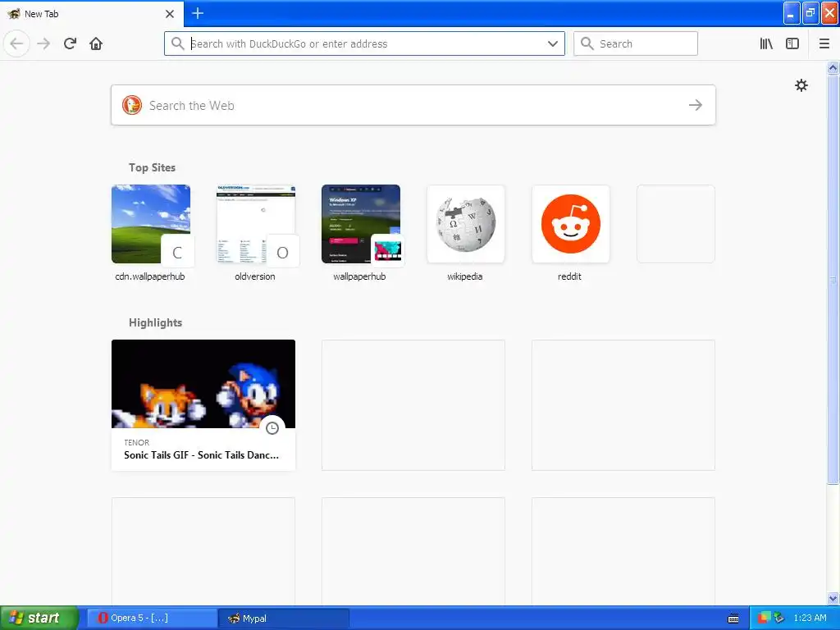Submit search with the arrow button
The image size is (840, 630).
click(696, 105)
